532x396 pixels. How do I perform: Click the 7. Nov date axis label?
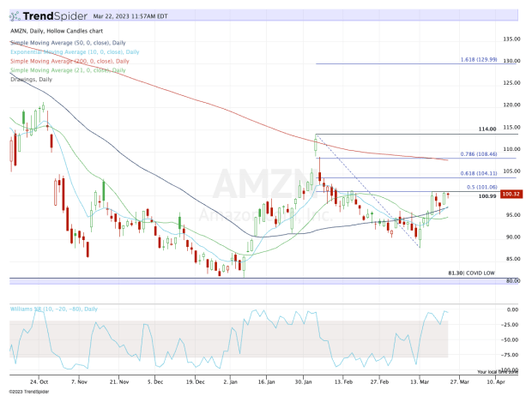point(79,381)
